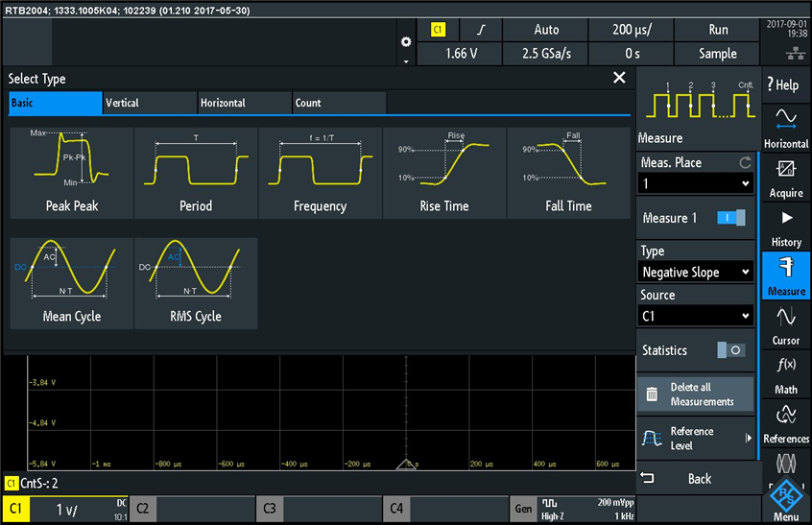The image size is (812, 525).
Task: Pick the RMS Cycle measurement
Action: pos(196,283)
